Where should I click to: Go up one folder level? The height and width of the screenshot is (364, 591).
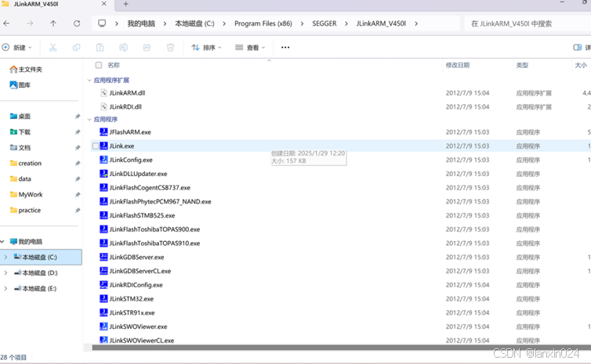tap(53, 23)
